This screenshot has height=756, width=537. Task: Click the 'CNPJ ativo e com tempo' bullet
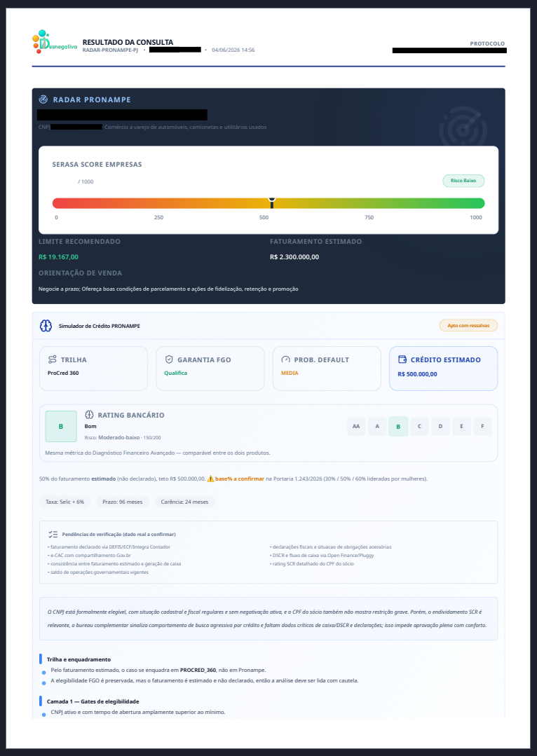138,712
